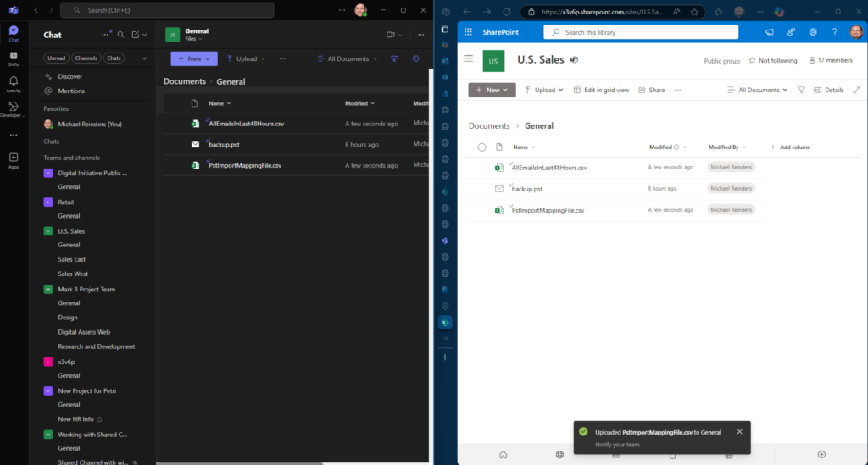Open Apps icon in Teams rail

coord(14,161)
